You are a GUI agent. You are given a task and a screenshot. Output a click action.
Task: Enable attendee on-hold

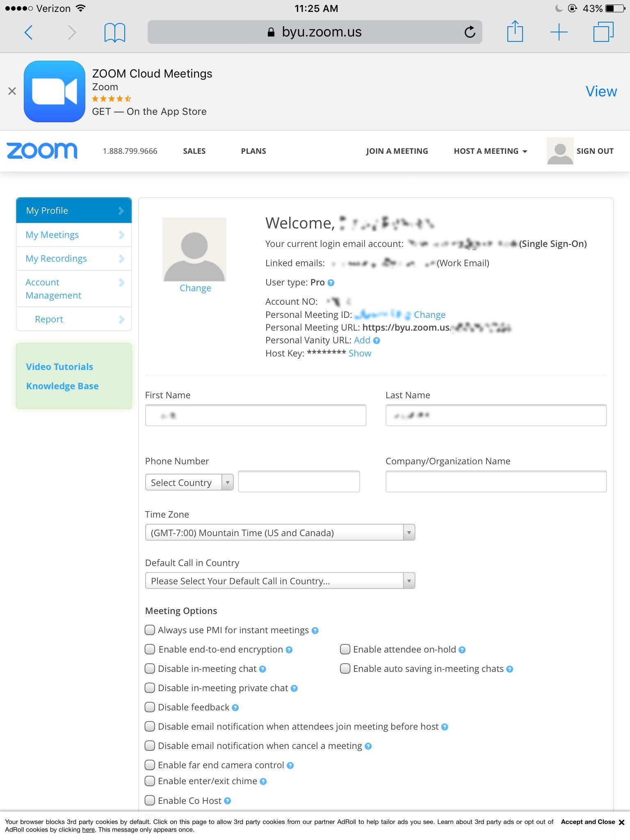coord(345,649)
